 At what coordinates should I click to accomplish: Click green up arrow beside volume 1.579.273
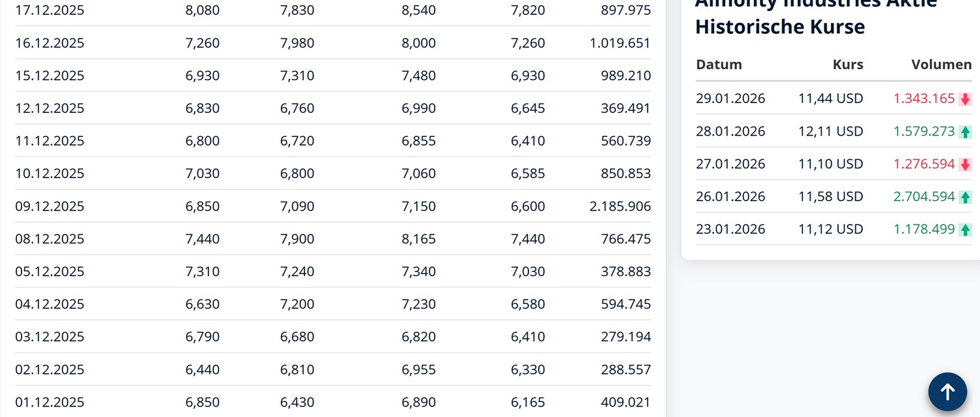click(x=965, y=132)
